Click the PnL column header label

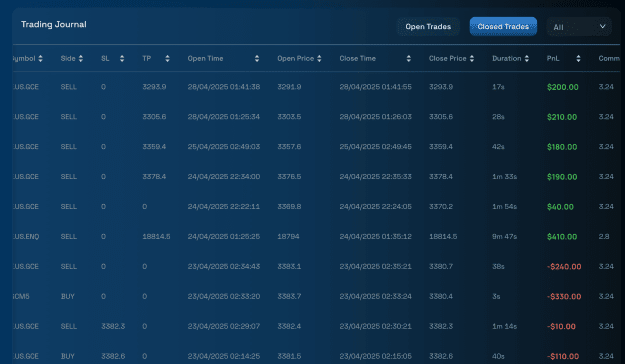[x=553, y=59]
